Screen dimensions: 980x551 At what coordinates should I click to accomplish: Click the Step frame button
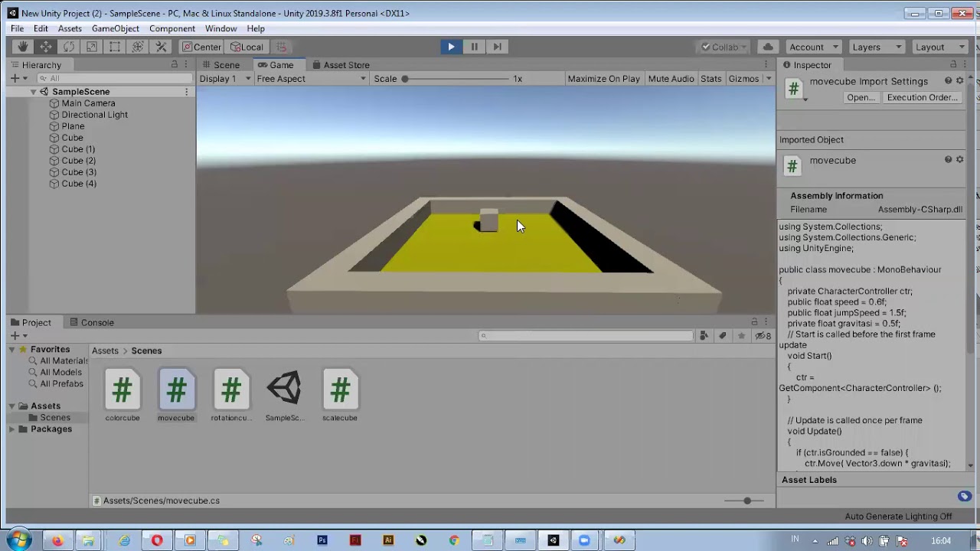tap(497, 47)
